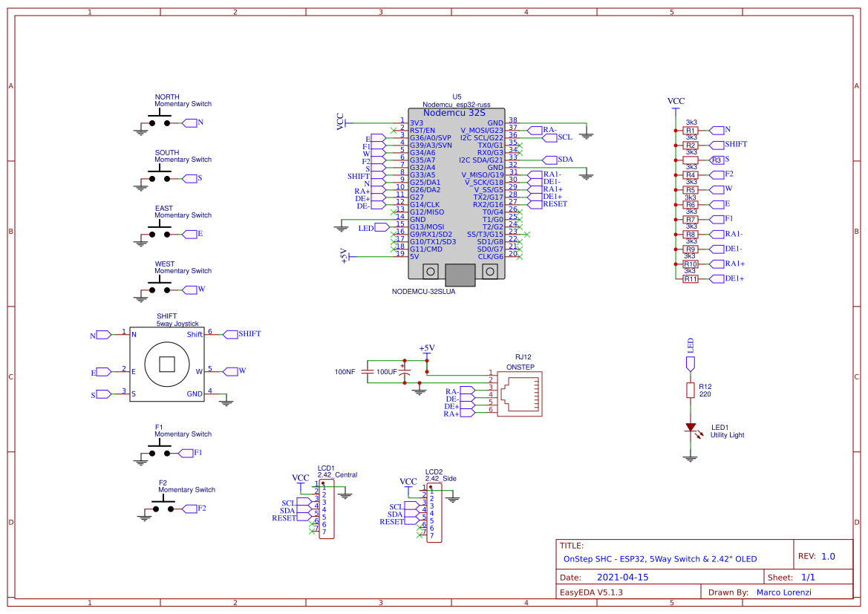Select the SOUTH momentary switch symbol
Viewport: 868px width, 614px height.
pos(160,176)
